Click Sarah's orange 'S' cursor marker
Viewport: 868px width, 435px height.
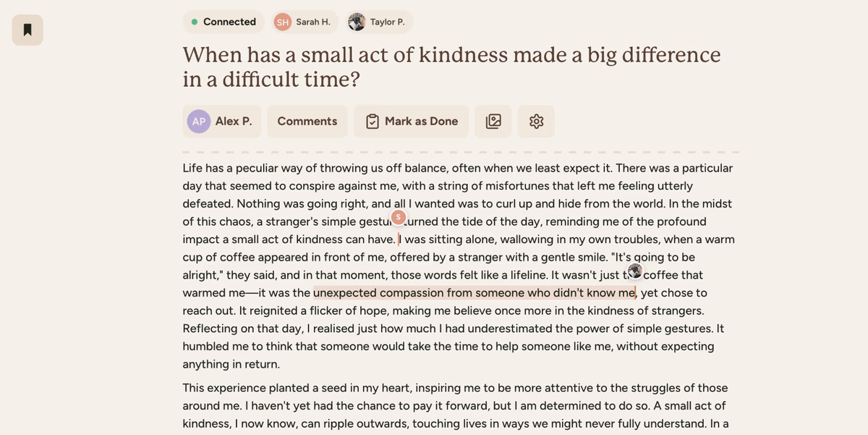[x=399, y=217]
